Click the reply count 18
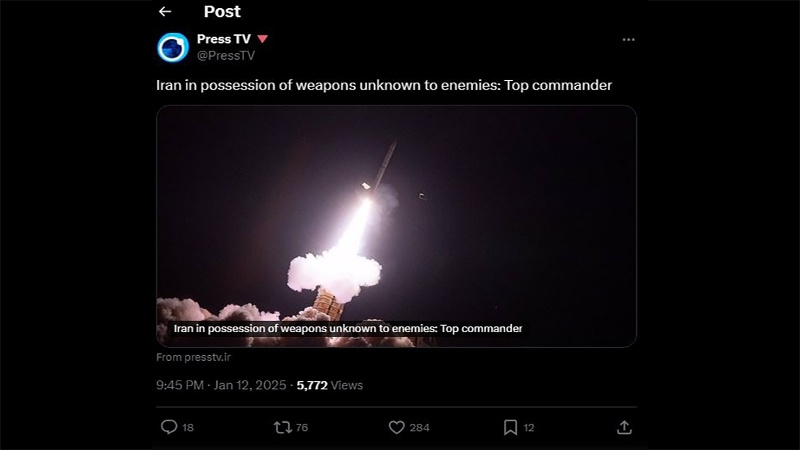800x450 pixels. click(x=188, y=428)
